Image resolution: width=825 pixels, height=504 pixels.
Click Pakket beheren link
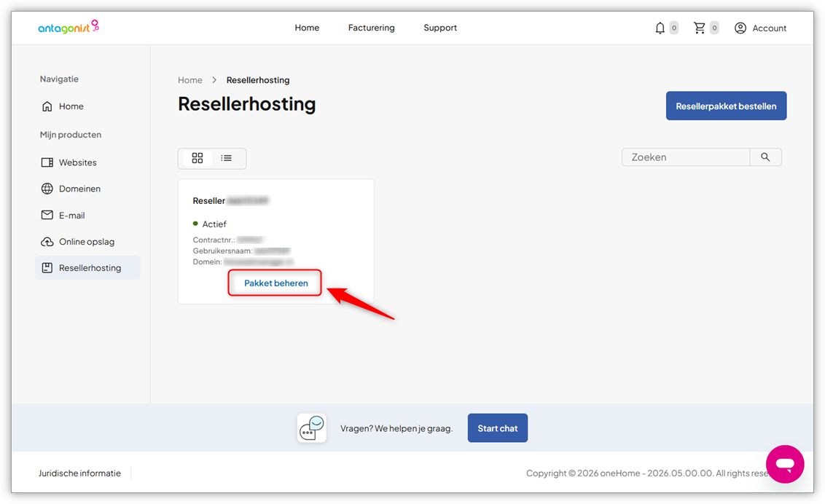(x=275, y=283)
